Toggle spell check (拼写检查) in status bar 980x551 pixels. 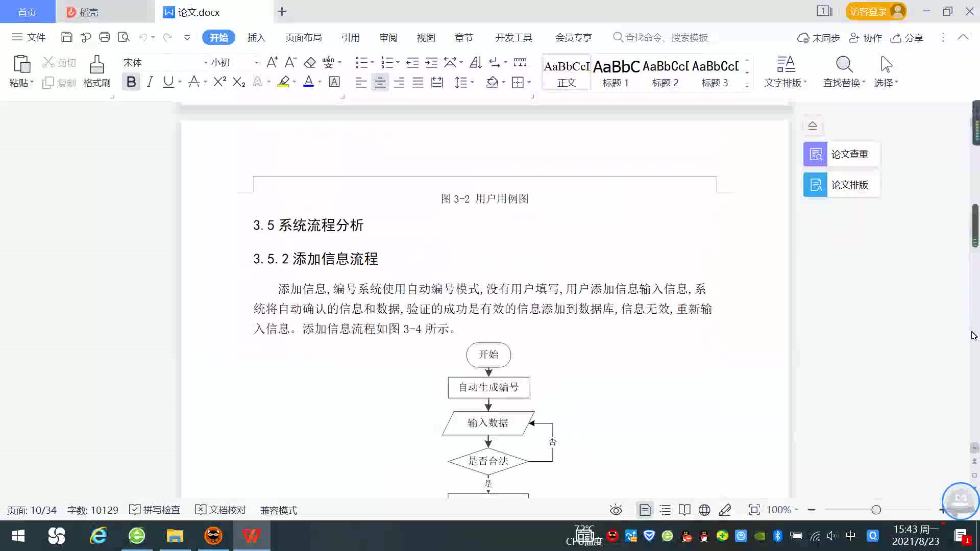coord(155,510)
